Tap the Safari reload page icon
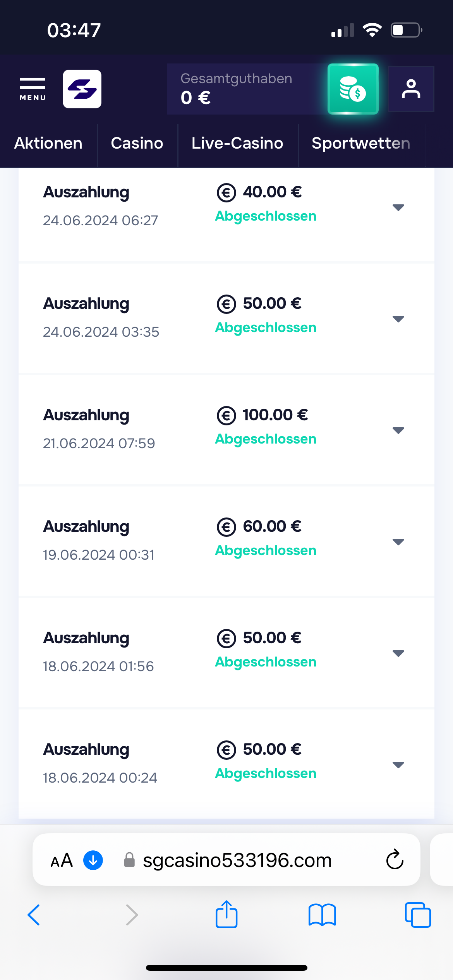This screenshot has height=980, width=453. pyautogui.click(x=395, y=860)
